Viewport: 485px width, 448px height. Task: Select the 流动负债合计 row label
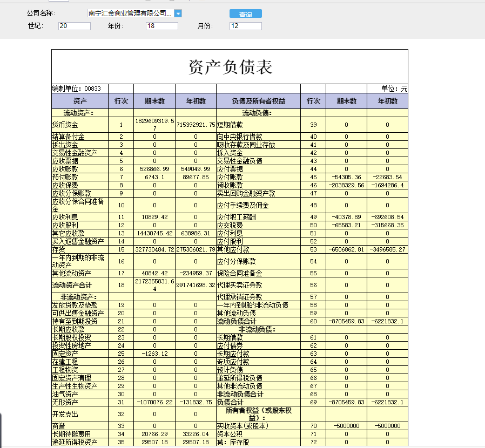(237, 321)
